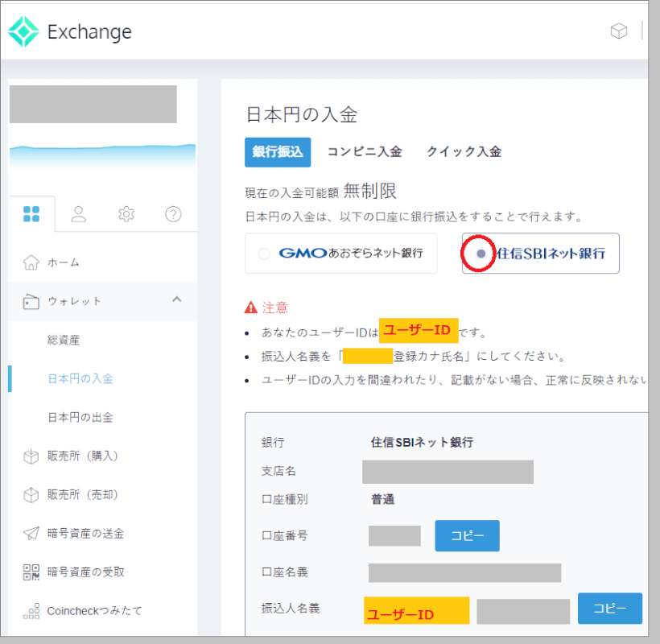The height and width of the screenshot is (644, 660).
Task: Click the Exchange diamond logo
Action: click(x=23, y=31)
